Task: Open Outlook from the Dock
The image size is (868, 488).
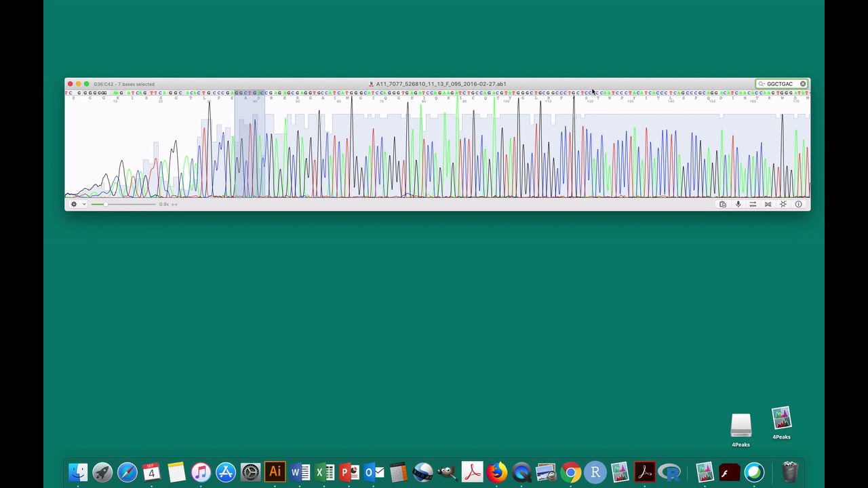Action: click(x=374, y=472)
